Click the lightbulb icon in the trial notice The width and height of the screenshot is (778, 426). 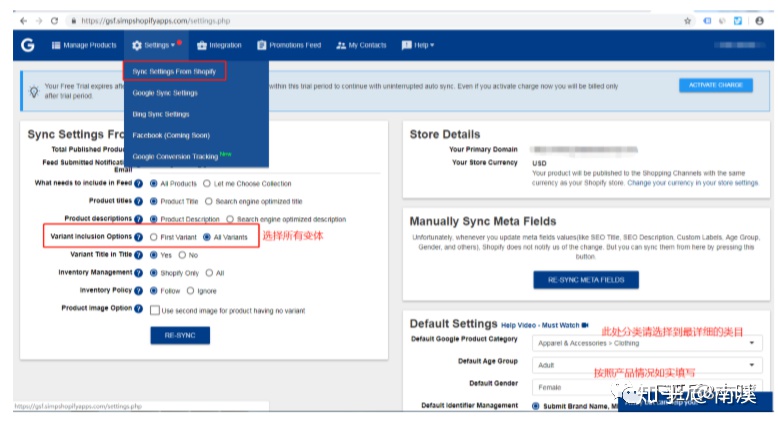[34, 91]
